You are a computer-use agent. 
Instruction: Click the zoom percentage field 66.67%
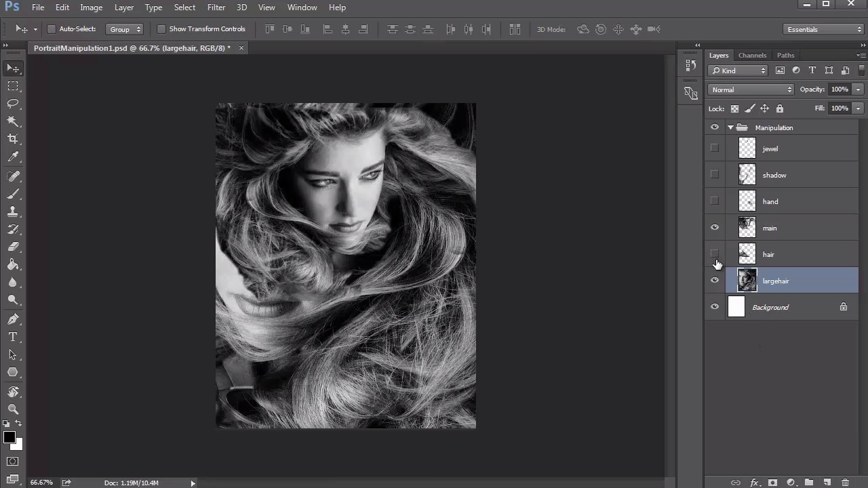click(x=41, y=483)
